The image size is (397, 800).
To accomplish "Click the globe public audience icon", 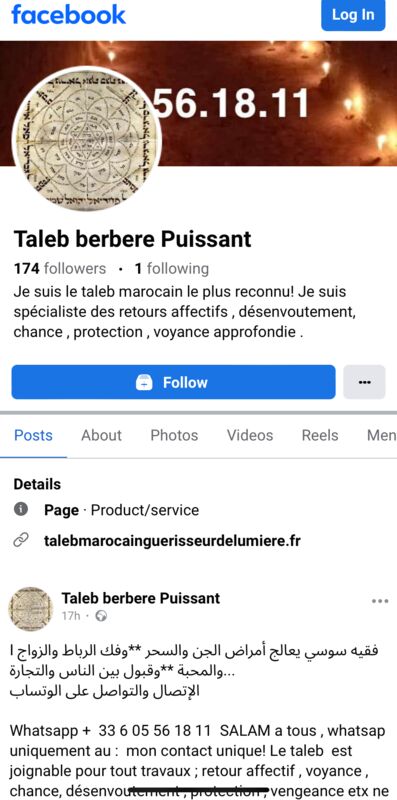I will point(102,616).
